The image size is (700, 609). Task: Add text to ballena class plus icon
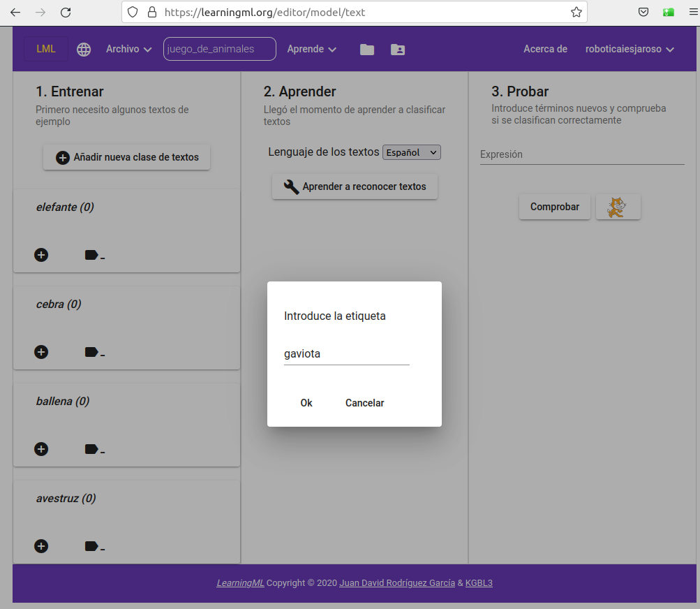[41, 449]
